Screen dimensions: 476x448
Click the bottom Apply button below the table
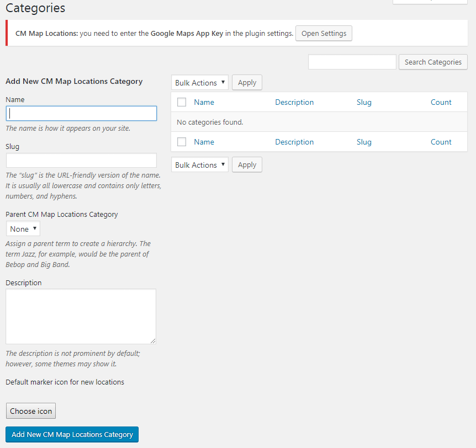(x=247, y=165)
